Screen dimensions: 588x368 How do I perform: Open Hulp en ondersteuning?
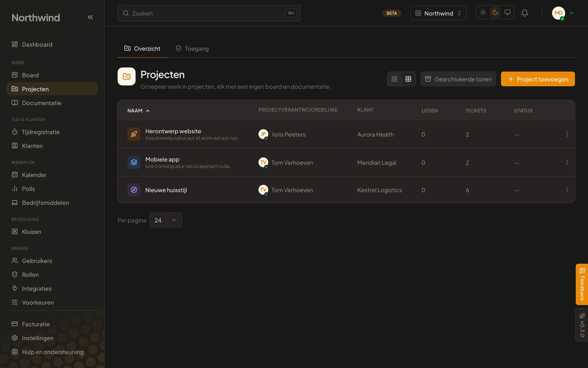point(52,352)
